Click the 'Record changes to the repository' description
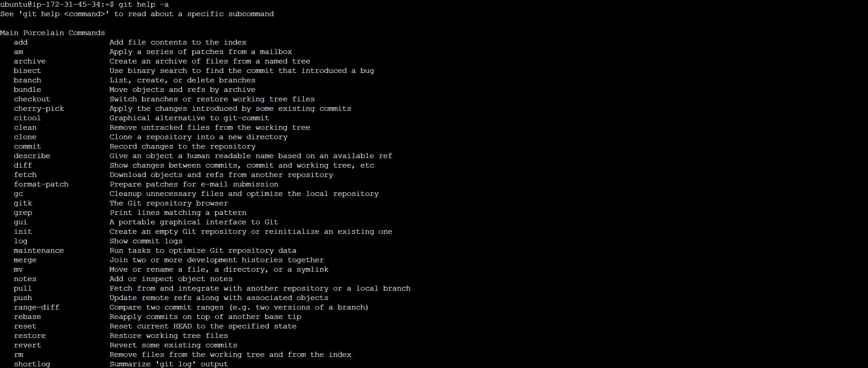The width and height of the screenshot is (868, 368). (x=182, y=146)
